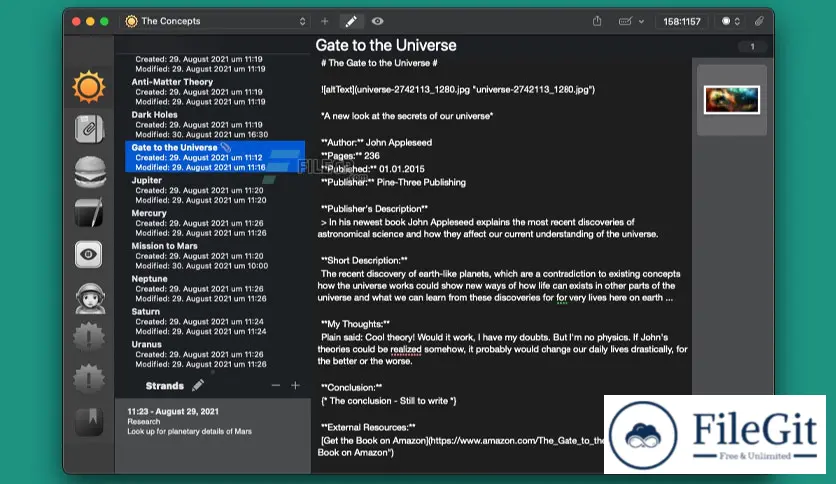Open the paperclip notebook in sidebar

89,129
